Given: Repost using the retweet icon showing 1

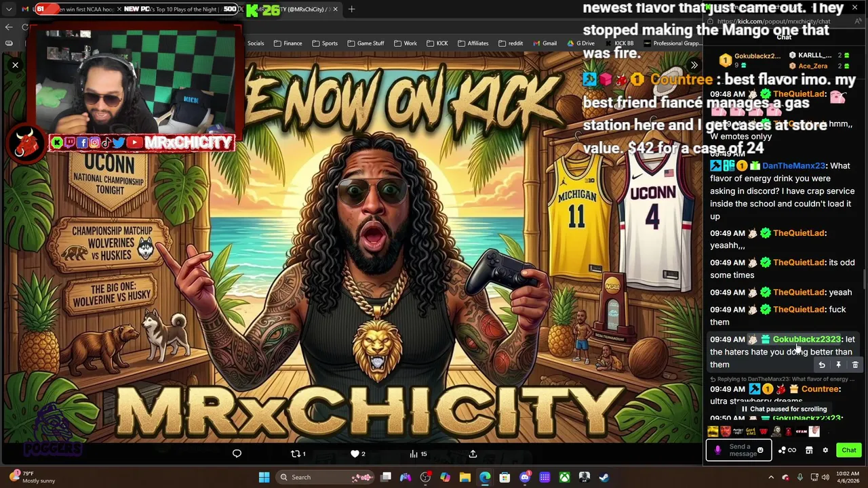Looking at the screenshot, I should [x=298, y=453].
